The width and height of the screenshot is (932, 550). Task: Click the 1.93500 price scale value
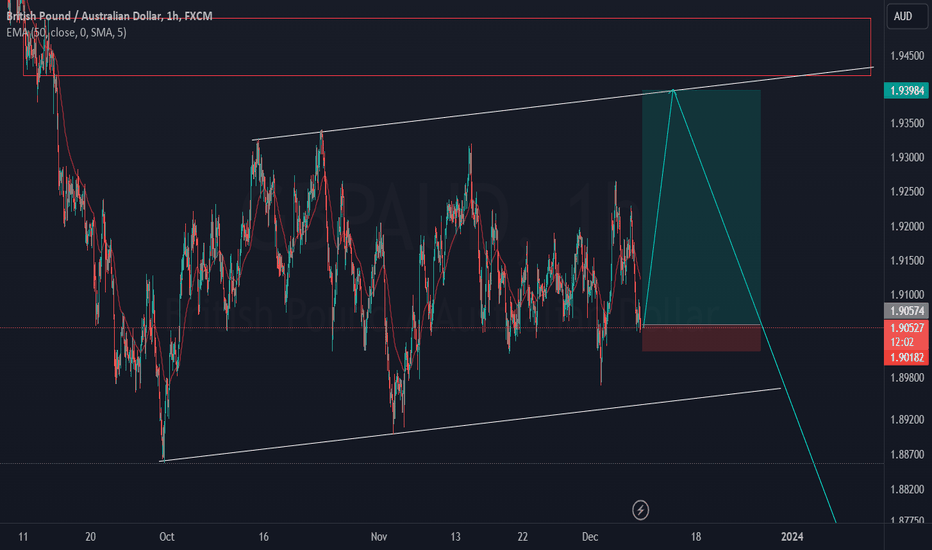907,123
